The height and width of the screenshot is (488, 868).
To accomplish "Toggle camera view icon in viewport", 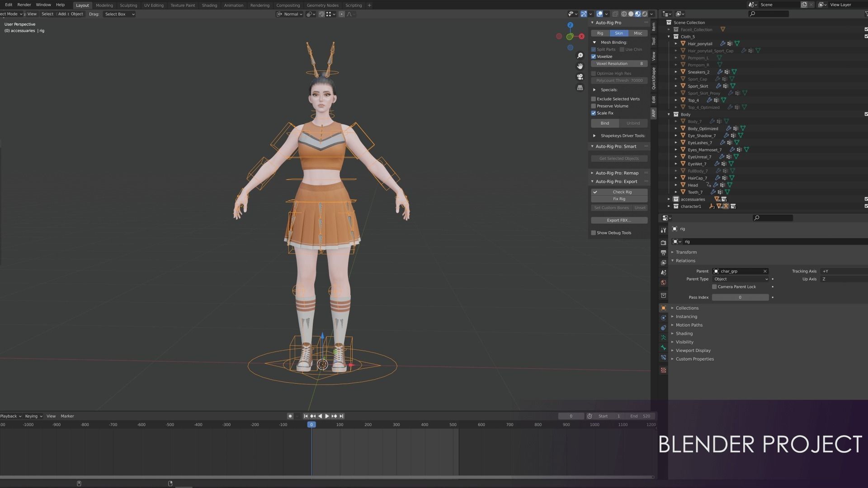I will (x=580, y=77).
